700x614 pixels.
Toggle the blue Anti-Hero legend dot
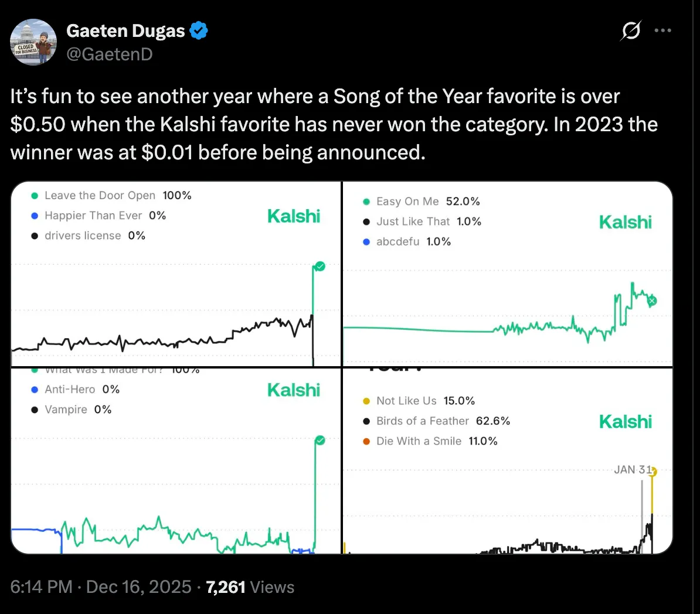click(35, 389)
